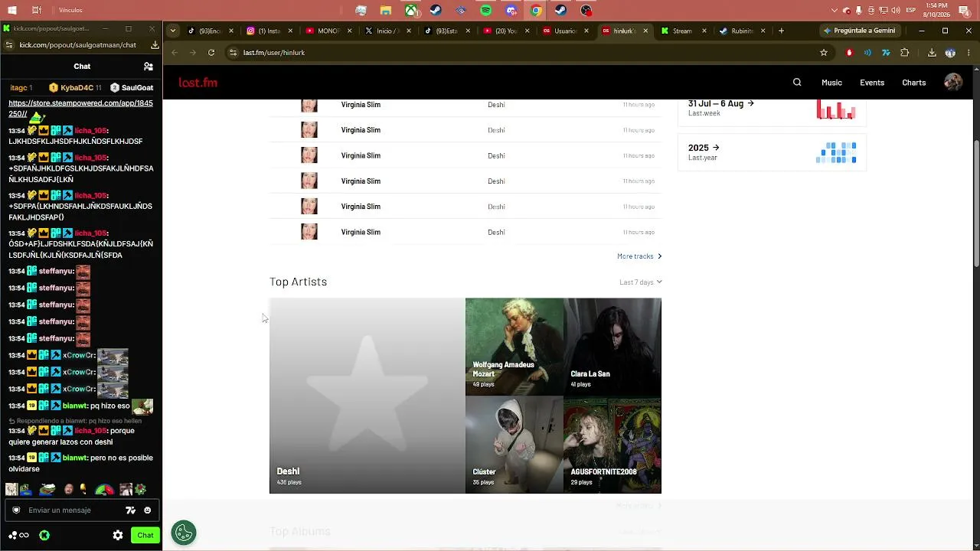Go back to the previous page
This screenshot has height=551, width=980.
[x=175, y=53]
